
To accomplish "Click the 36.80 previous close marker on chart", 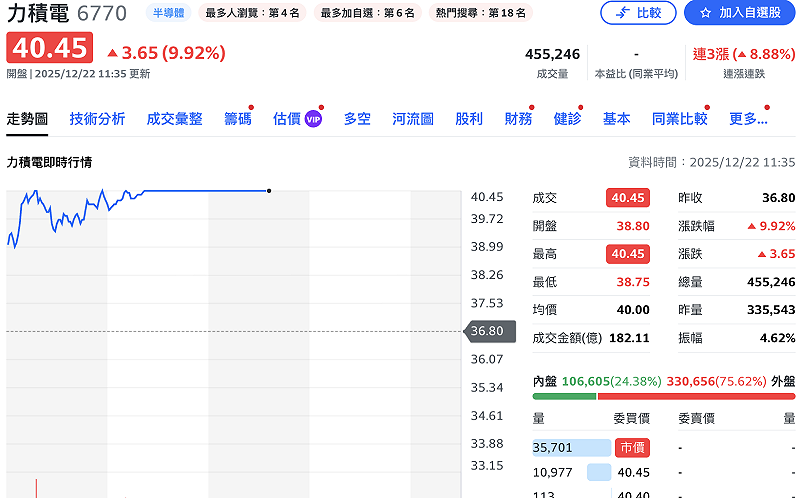I will click(488, 331).
